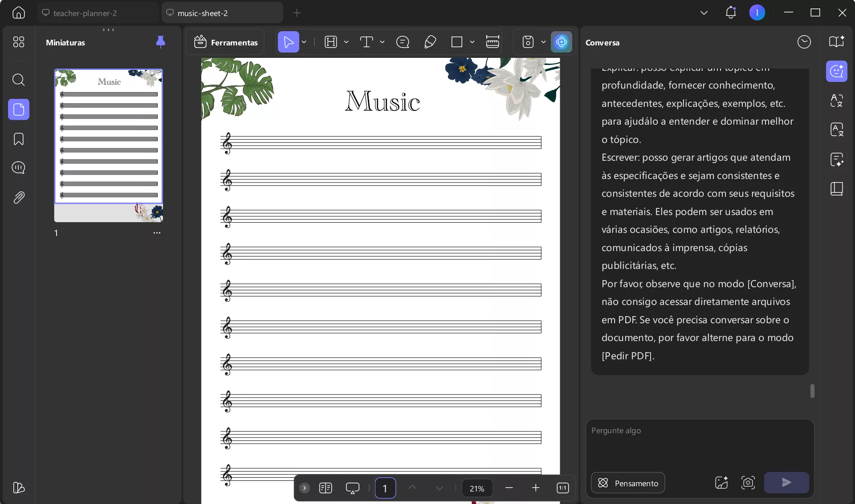855x504 pixels.
Task: Open the bookmarks panel
Action: [18, 139]
